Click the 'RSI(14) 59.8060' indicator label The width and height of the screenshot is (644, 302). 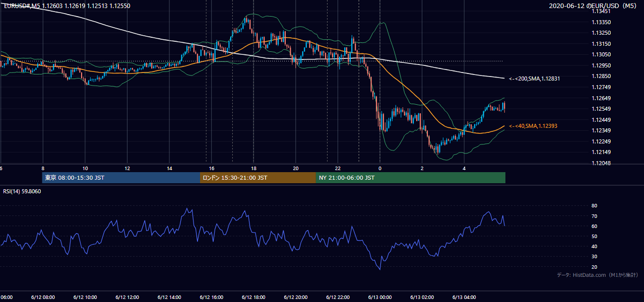(22, 191)
